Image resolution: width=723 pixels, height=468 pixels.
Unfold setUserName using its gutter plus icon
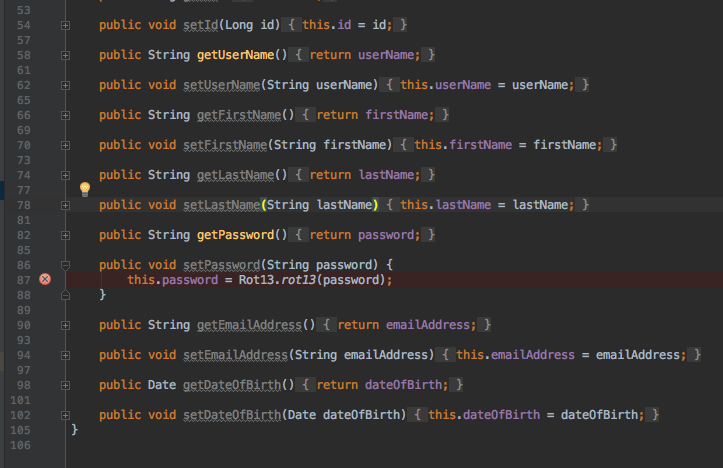coord(65,85)
